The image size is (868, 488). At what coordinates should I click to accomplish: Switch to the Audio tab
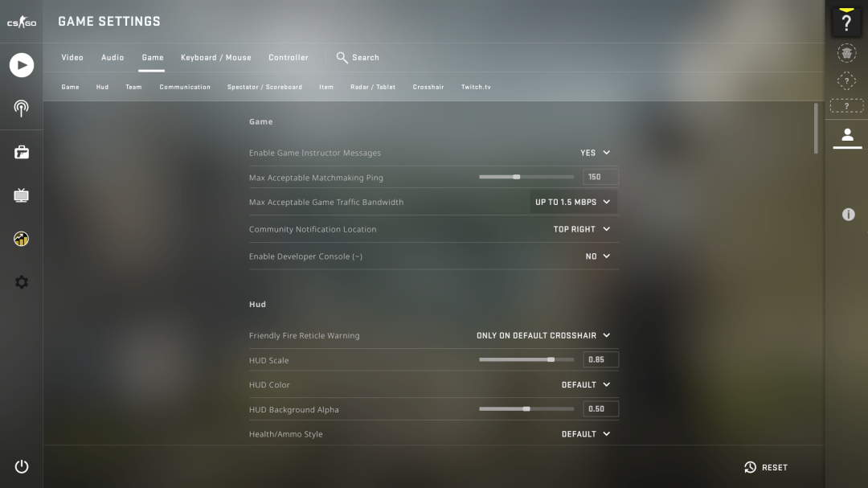tap(113, 58)
